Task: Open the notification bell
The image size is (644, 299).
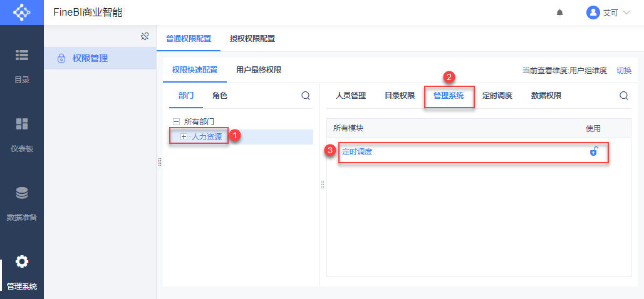Action: pos(559,13)
